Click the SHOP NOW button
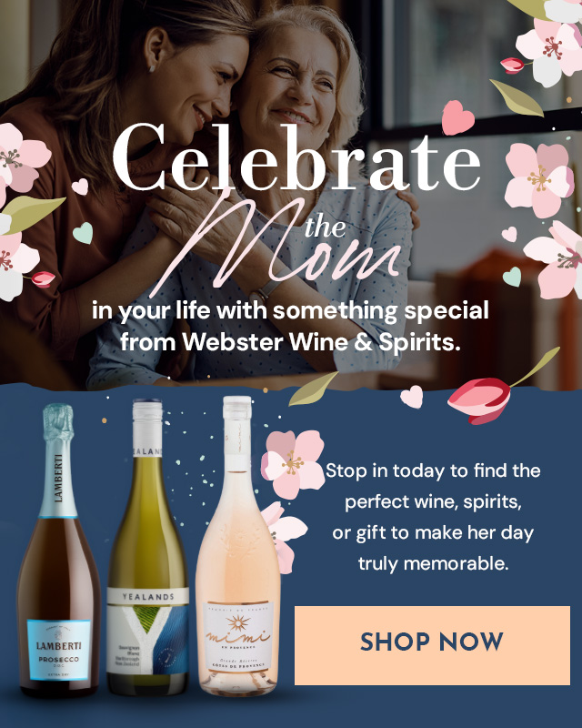Viewport: 582px width, 728px height. coord(432,645)
